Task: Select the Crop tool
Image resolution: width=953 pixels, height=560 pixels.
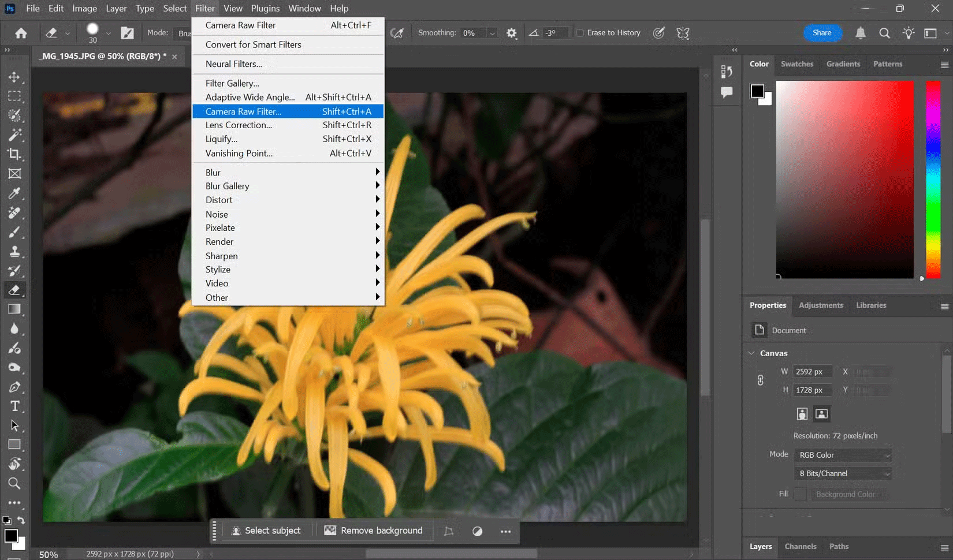Action: [14, 154]
